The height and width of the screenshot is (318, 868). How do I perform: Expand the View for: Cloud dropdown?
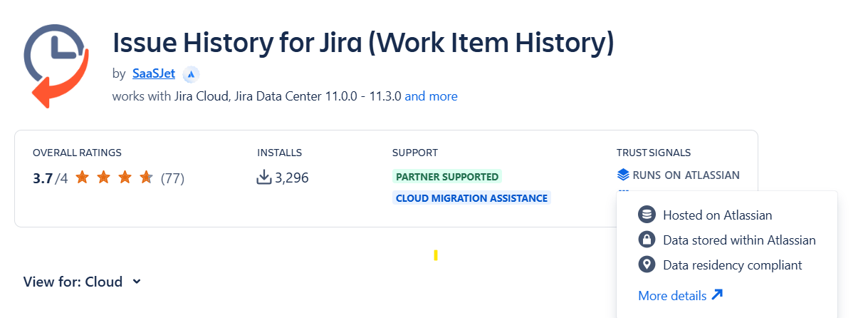[x=73, y=282]
